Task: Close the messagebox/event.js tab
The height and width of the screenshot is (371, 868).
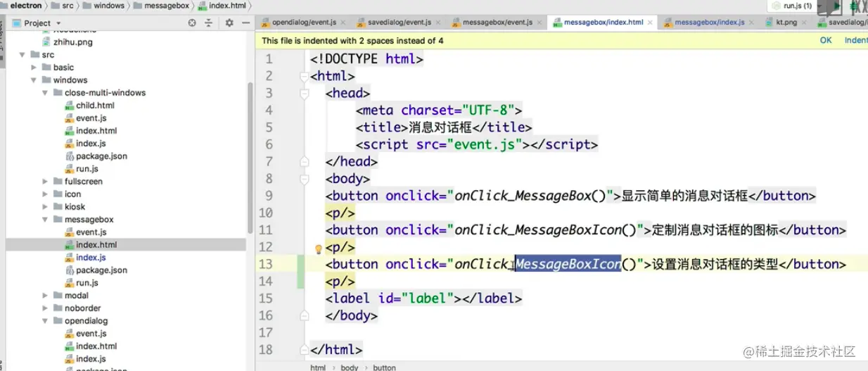Action: [x=540, y=23]
